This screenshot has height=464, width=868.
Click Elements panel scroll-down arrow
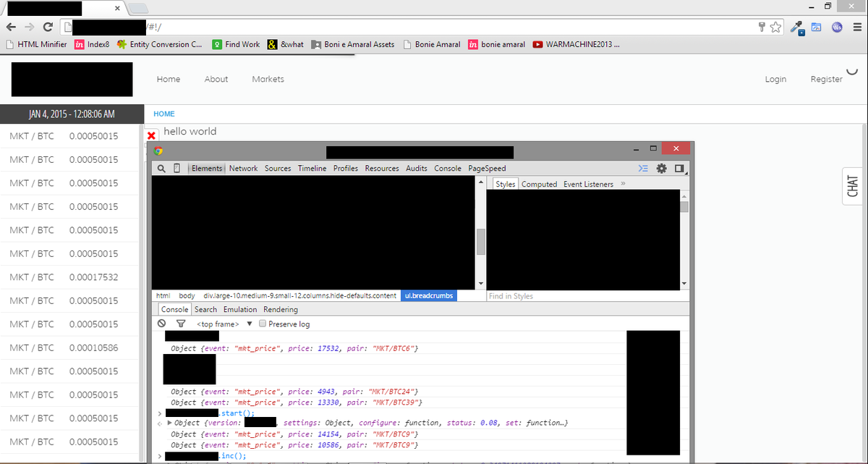point(480,284)
